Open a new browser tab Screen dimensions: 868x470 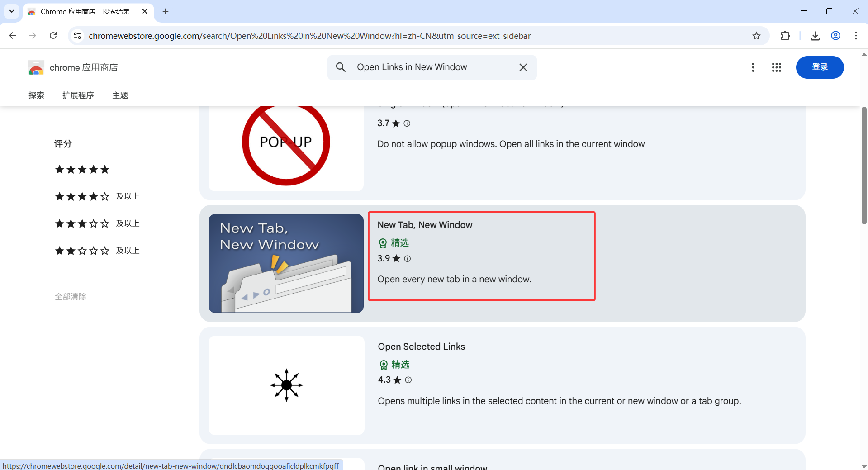point(166,11)
